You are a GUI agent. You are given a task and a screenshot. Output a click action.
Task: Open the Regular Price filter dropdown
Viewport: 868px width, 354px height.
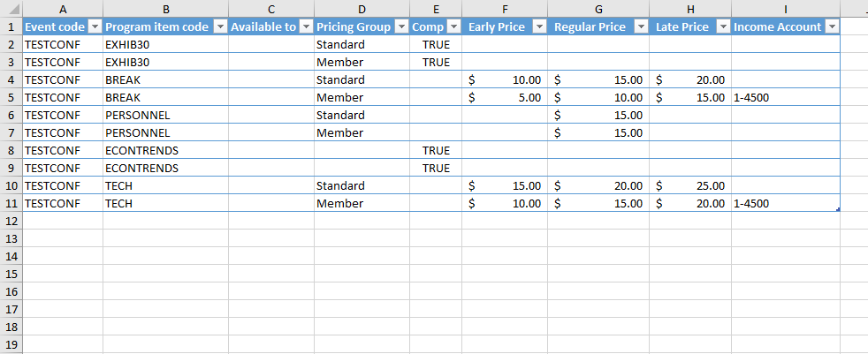coord(641,26)
